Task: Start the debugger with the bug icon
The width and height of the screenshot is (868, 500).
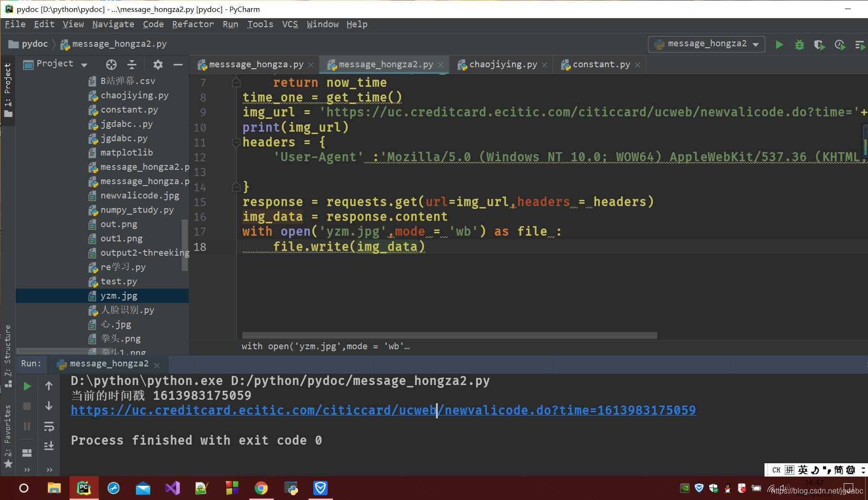Action: pos(799,44)
